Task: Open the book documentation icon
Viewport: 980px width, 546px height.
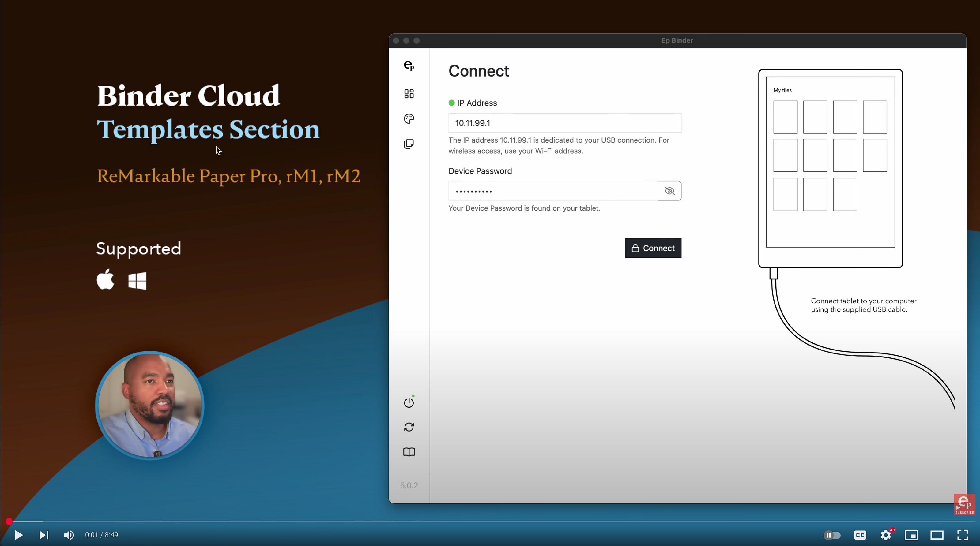Action: pyautogui.click(x=409, y=452)
